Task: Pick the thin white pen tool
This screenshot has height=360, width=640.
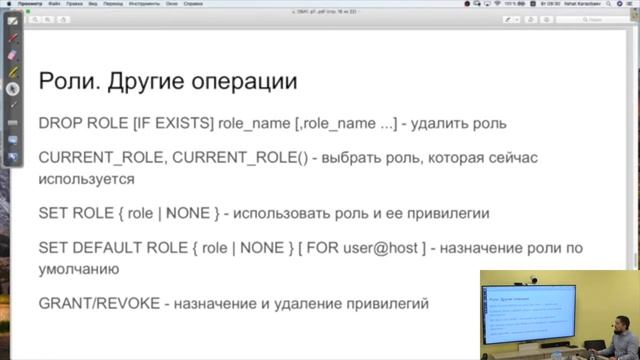Action: pos(13,105)
